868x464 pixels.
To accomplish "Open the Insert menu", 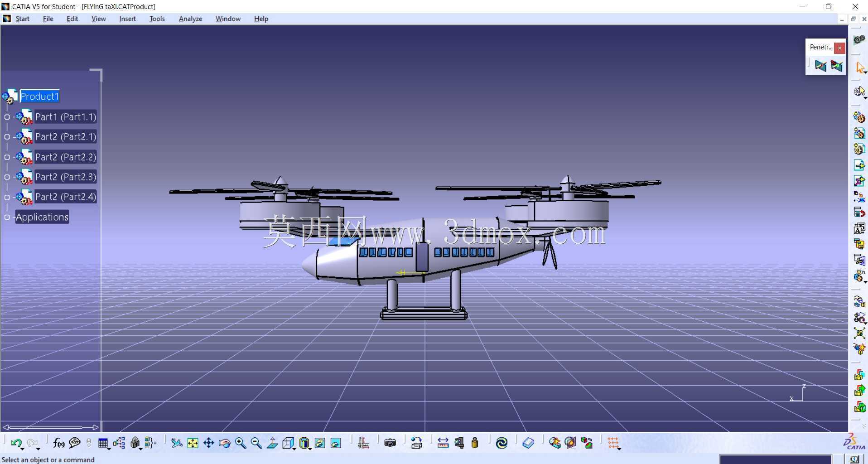I will [x=127, y=19].
